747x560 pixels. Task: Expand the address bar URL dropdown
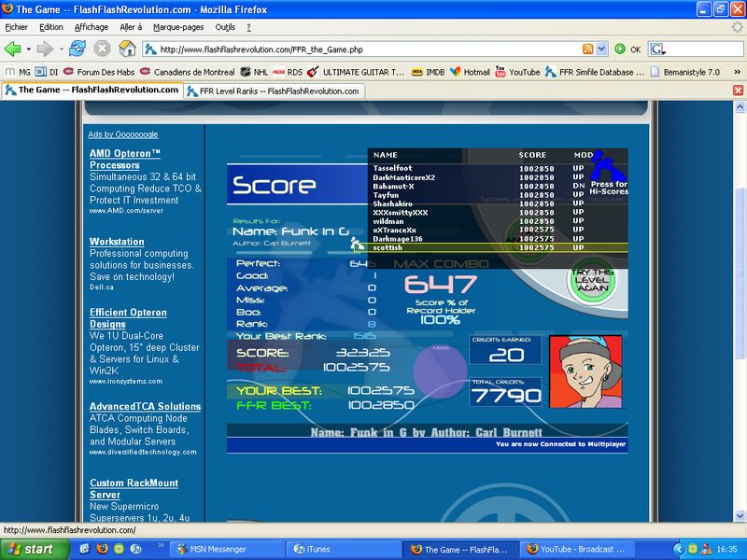602,49
